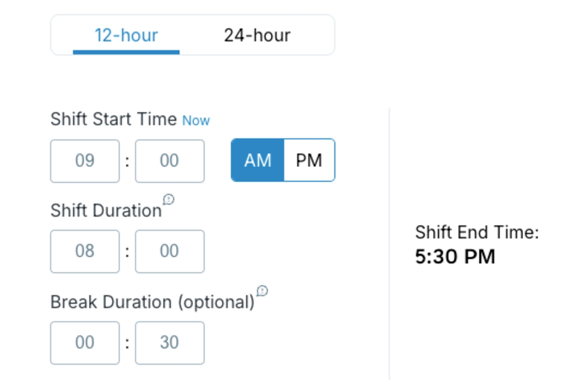Click the Shift End Time result showing 5:30 PM
Viewport: 588px width, 380px height.
[455, 256]
